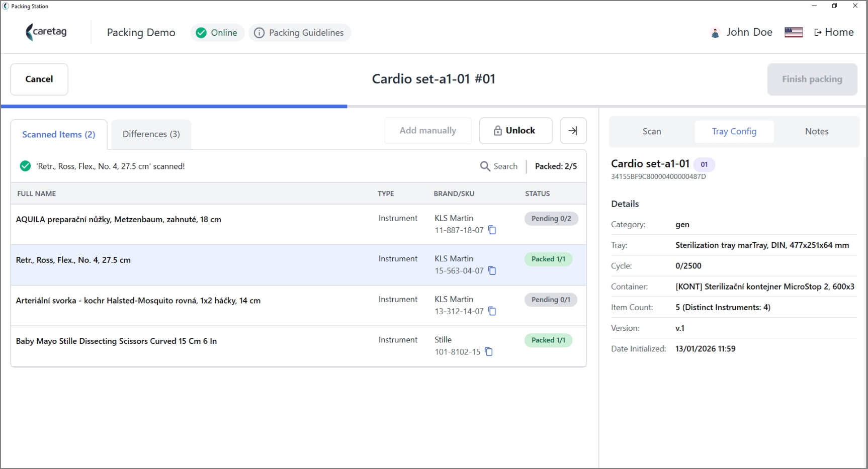Click the US flag language selector
Image resolution: width=868 pixels, height=469 pixels.
(794, 32)
